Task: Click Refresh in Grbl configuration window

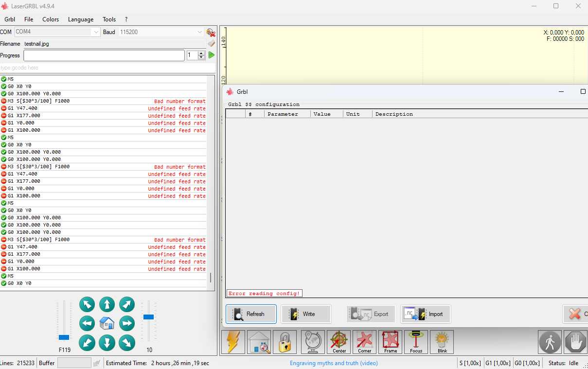Action: tap(251, 314)
